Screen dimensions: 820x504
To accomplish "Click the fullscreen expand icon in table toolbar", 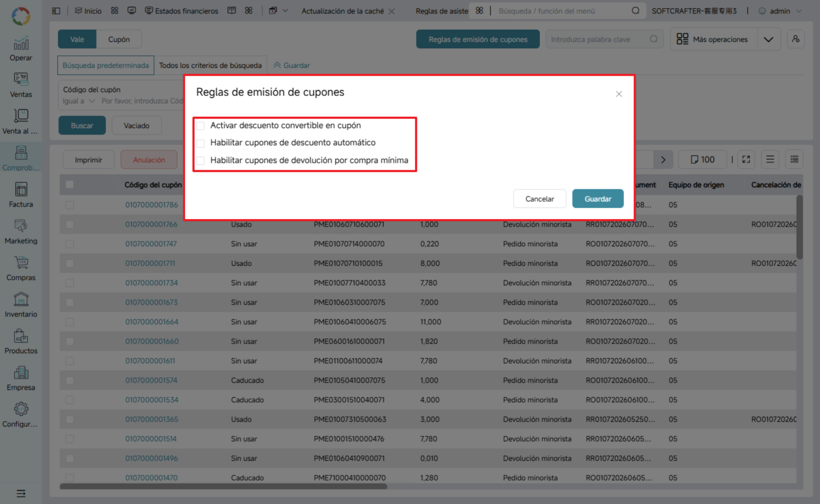I will pyautogui.click(x=746, y=160).
